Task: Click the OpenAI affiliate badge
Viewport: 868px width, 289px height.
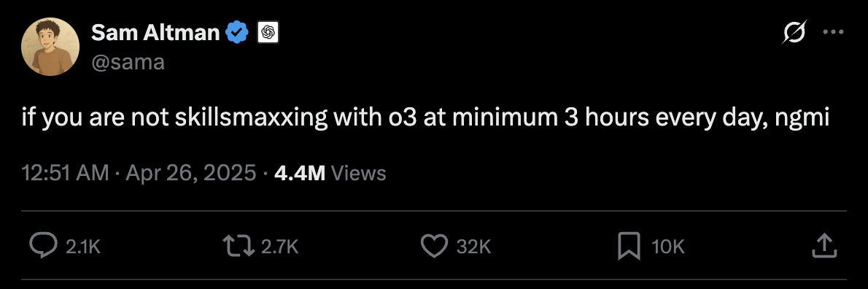Action: click(x=268, y=34)
